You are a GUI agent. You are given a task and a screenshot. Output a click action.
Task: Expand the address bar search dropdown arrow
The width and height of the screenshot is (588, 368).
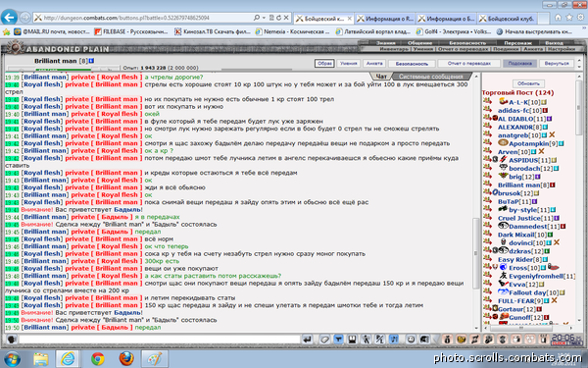[x=264, y=18]
